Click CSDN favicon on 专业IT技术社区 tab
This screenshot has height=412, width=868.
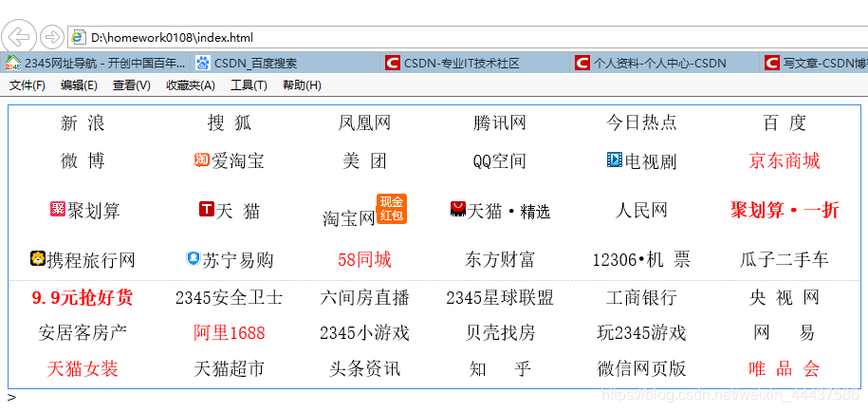(393, 63)
